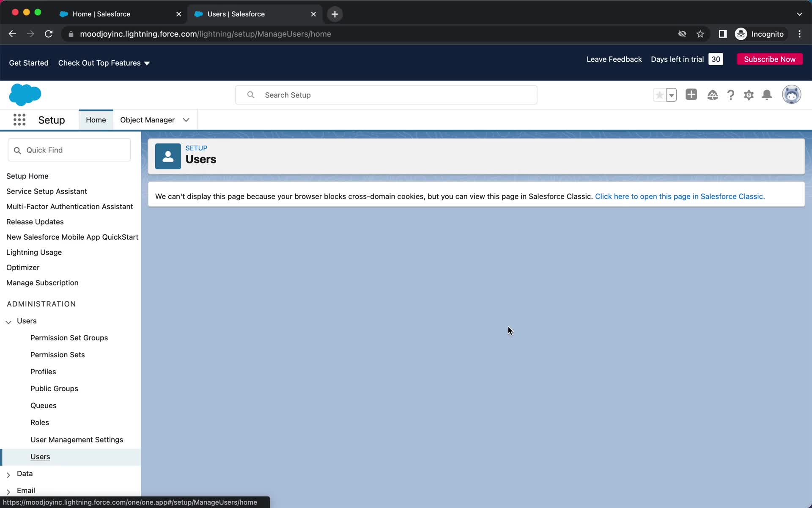Image resolution: width=812 pixels, height=508 pixels.
Task: Click the blocked third-party cookies eye icon
Action: [x=682, y=34]
